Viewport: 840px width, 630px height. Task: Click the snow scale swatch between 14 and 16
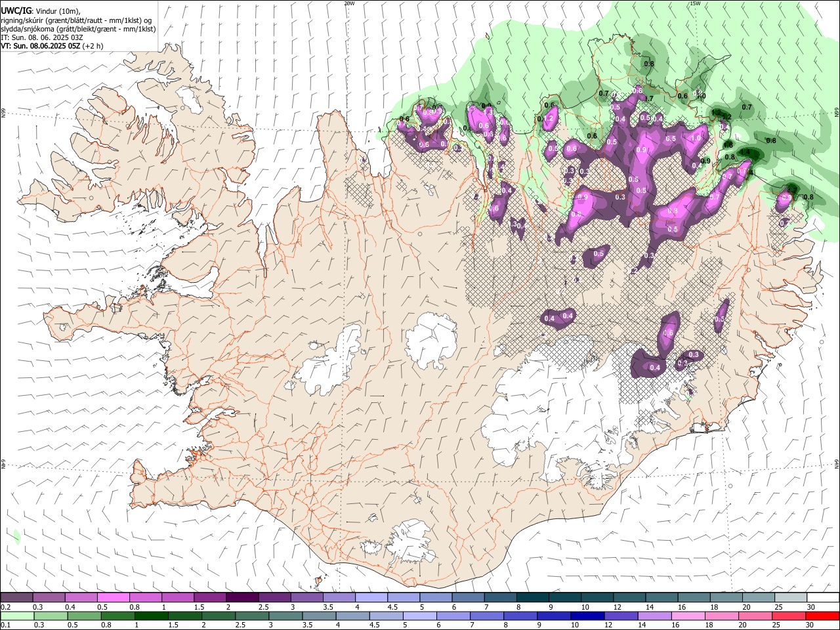click(662, 598)
